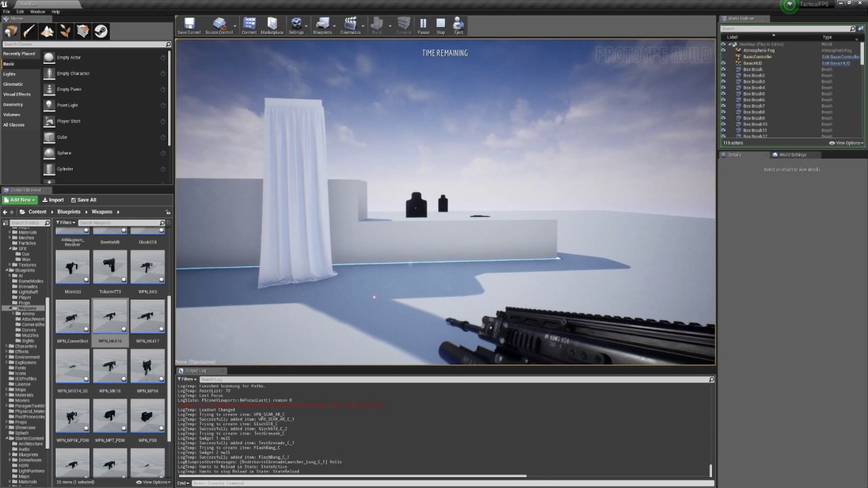This screenshot has width=868, height=488.
Task: Click the Save Current toolbar icon
Action: click(x=189, y=26)
